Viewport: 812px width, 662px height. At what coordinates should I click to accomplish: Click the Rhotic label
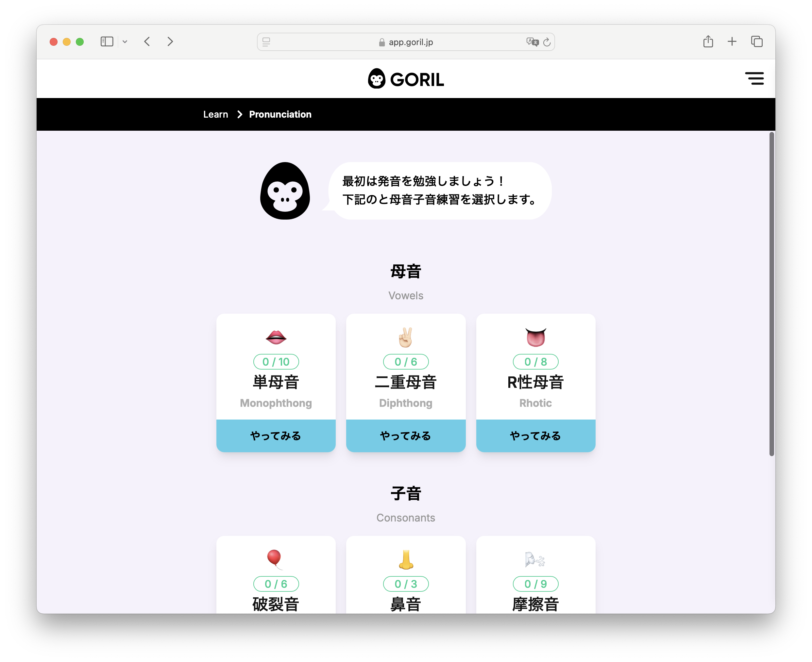click(x=535, y=403)
